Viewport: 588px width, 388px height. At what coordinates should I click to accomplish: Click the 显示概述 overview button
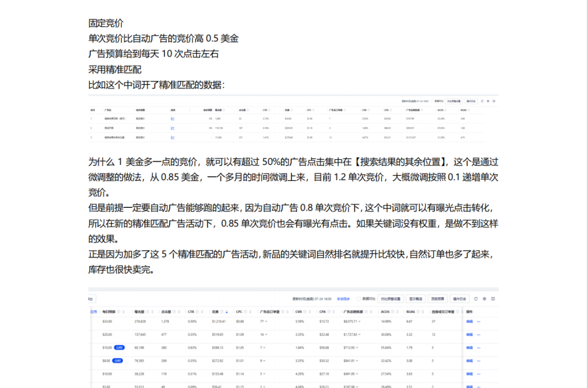(416, 299)
